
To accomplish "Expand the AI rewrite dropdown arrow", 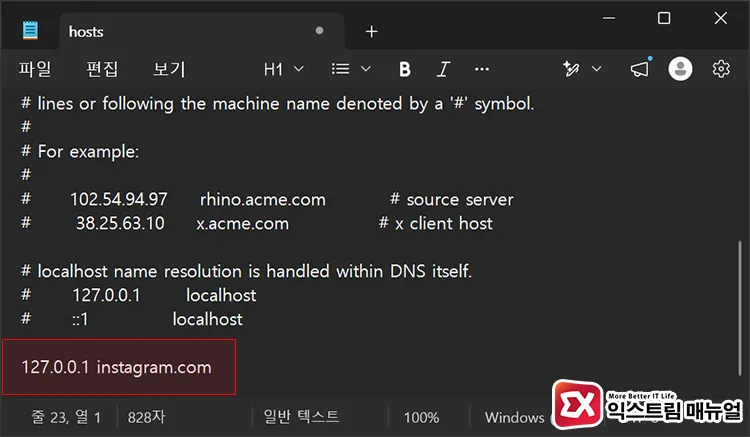I will 596,69.
